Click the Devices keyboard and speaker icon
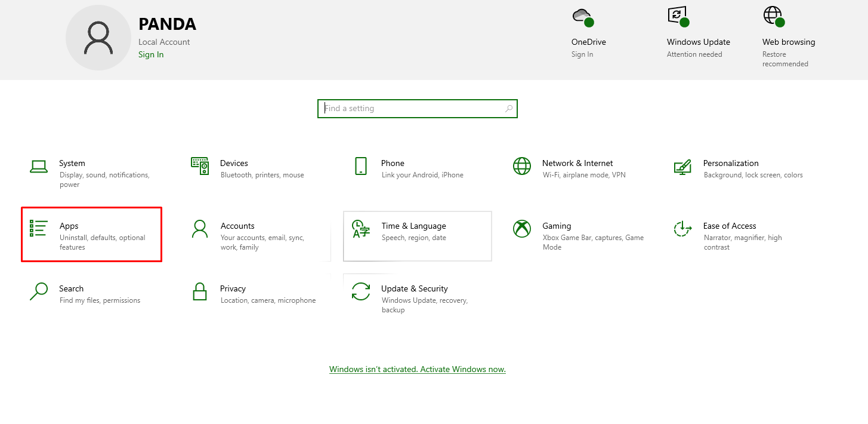Screen dimensions: 868x424 click(x=199, y=166)
